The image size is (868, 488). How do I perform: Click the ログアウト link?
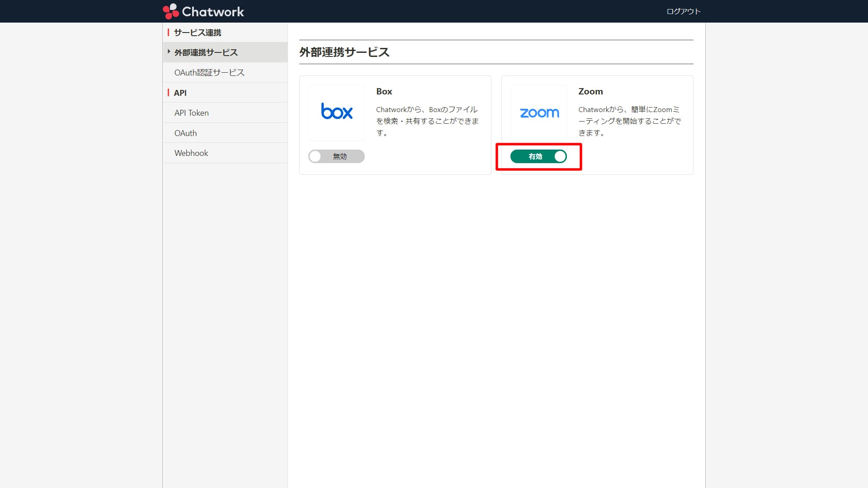(x=683, y=11)
